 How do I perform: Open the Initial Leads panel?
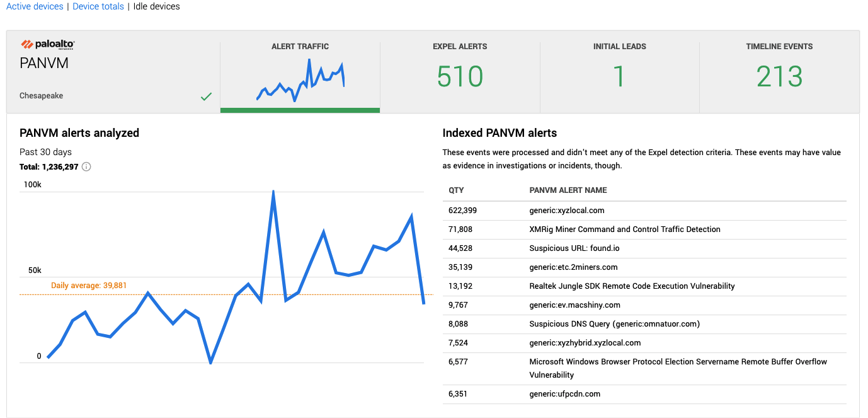point(620,71)
